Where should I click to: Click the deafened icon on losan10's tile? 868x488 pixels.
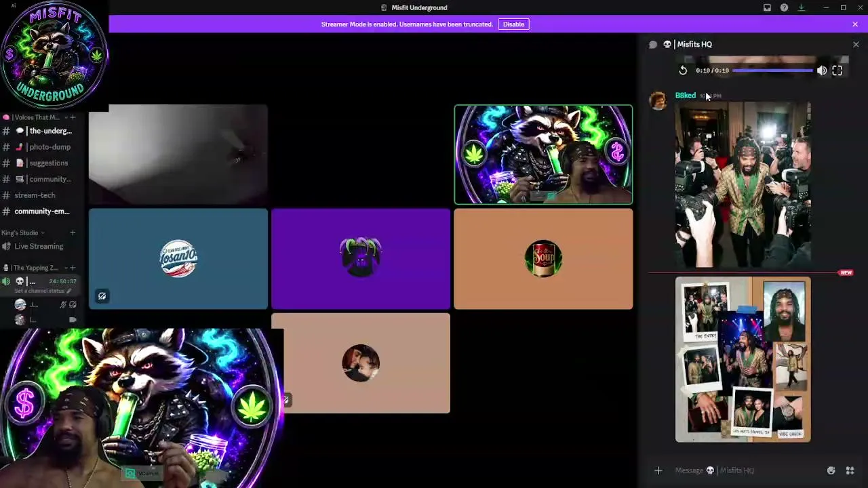pos(102,296)
